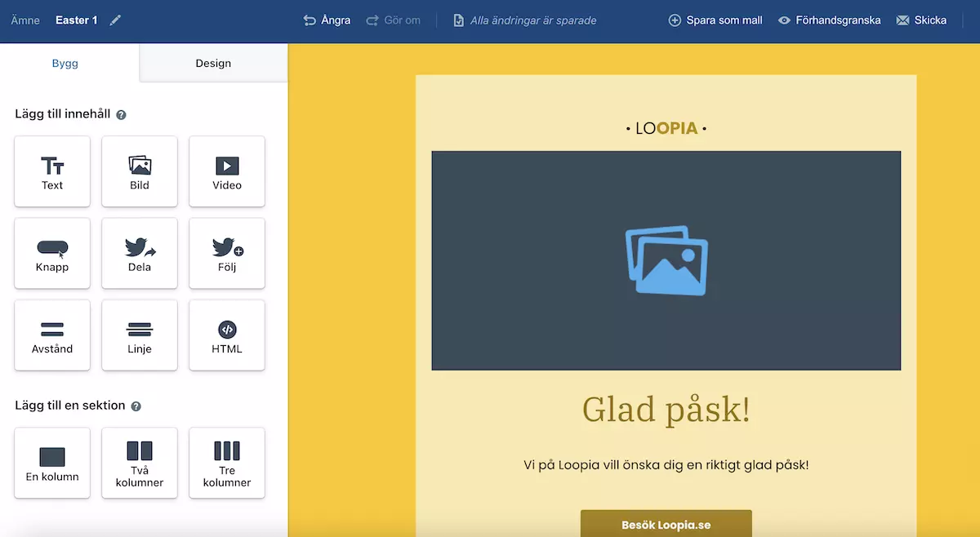Open Förhandsgranska preview

tap(830, 20)
